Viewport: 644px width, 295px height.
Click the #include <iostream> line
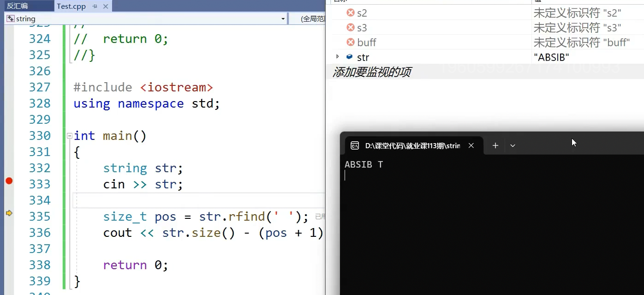point(143,87)
